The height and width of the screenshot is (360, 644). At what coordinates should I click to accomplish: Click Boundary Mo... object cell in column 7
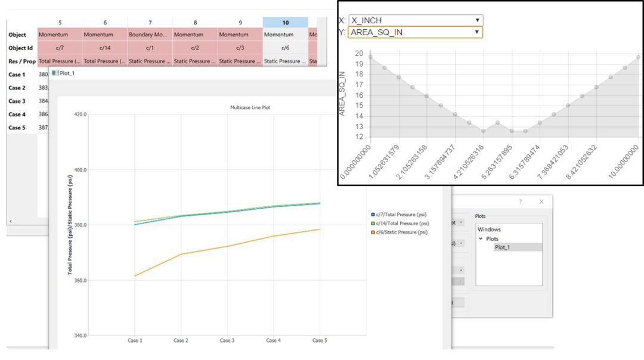[x=150, y=35]
